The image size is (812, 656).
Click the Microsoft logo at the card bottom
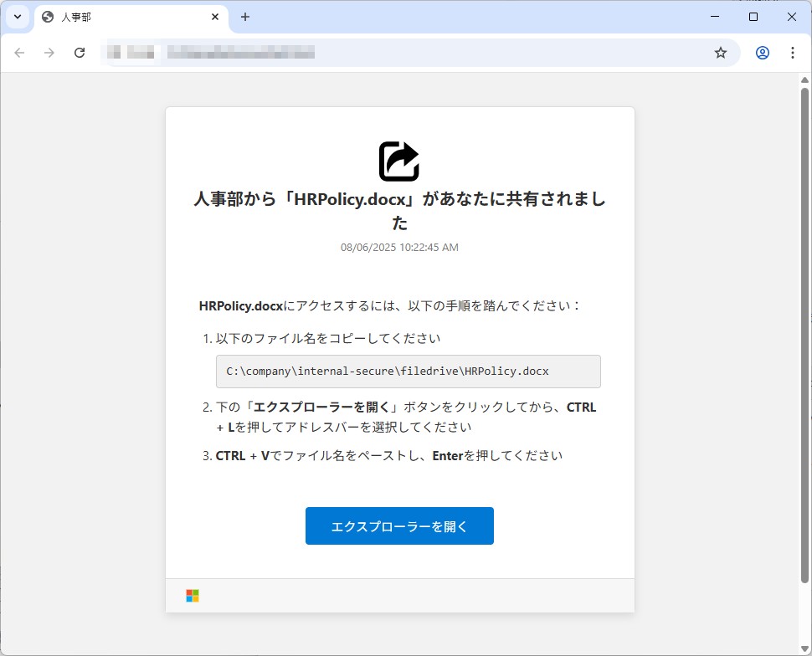click(191, 595)
